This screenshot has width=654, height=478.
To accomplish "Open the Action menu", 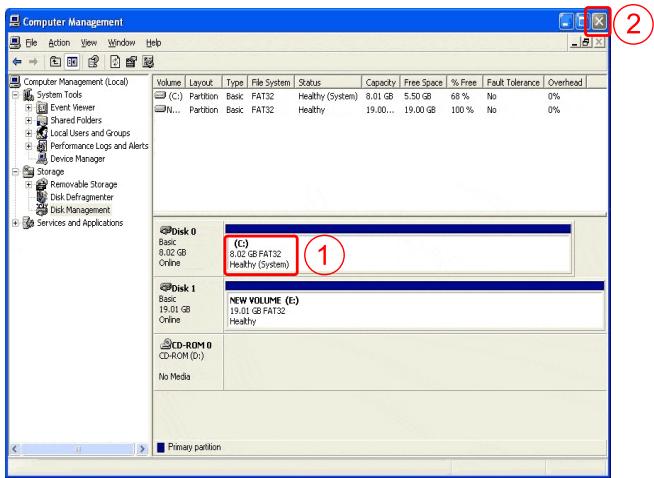I will pos(59,43).
